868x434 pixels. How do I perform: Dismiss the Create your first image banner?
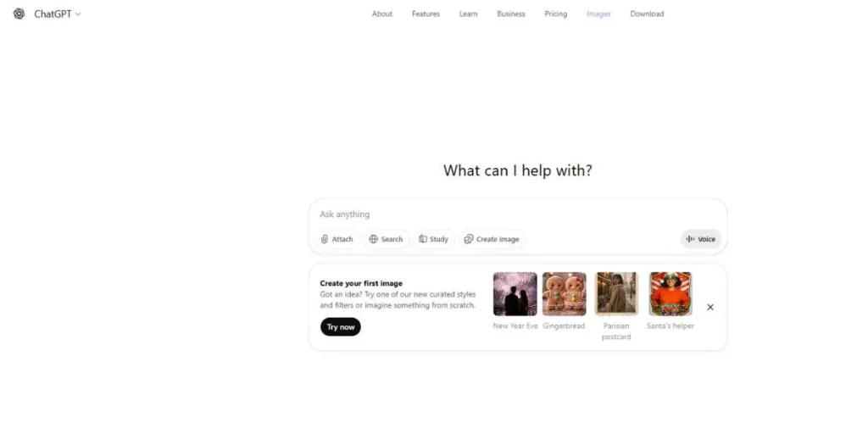click(710, 307)
